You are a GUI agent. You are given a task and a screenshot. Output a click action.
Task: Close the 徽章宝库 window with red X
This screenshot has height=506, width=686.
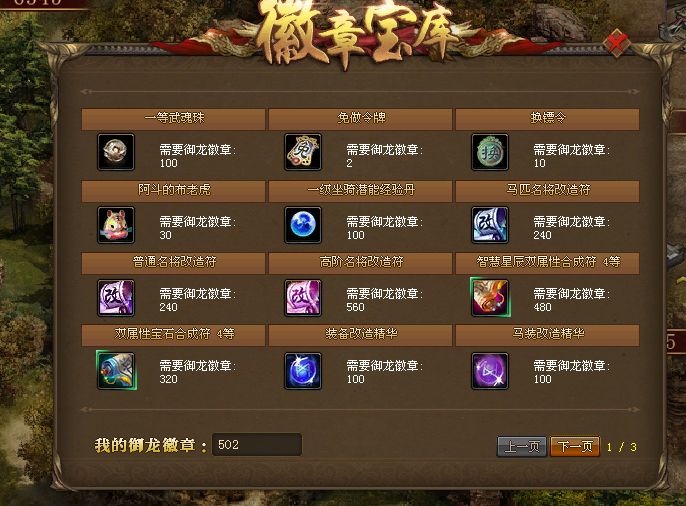(x=616, y=43)
